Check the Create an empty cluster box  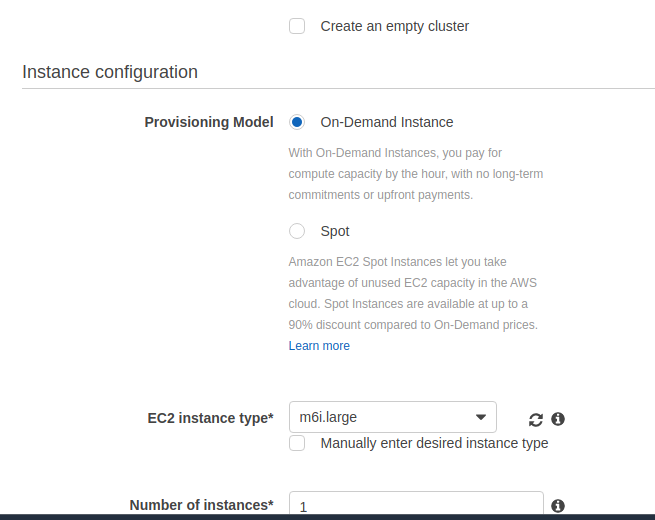click(297, 26)
